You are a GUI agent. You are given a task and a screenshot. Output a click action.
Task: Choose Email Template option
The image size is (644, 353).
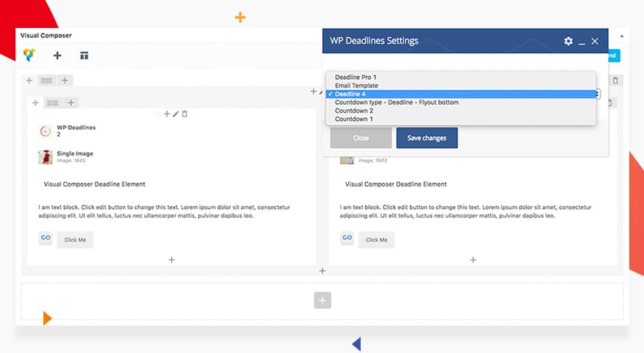[x=461, y=85]
